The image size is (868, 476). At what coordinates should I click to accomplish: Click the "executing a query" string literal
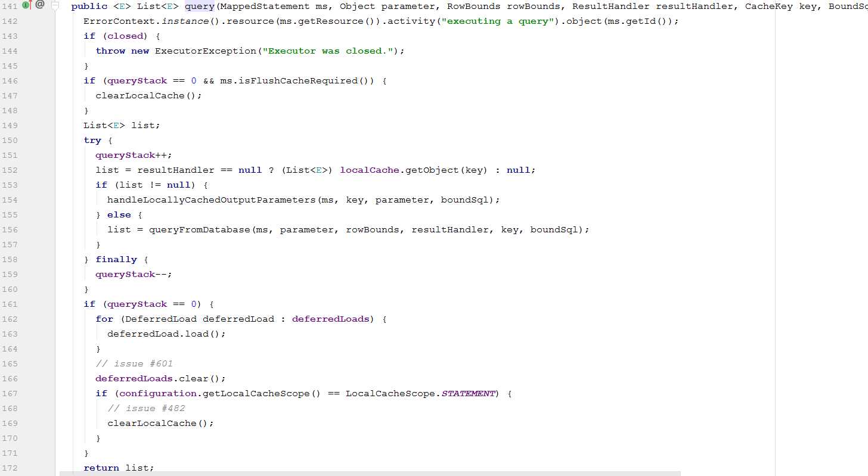coord(498,21)
